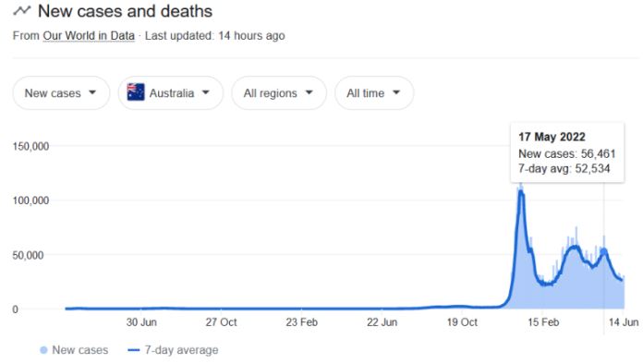
Task: Click the 30 Jun date axis label
Action: click(x=141, y=322)
